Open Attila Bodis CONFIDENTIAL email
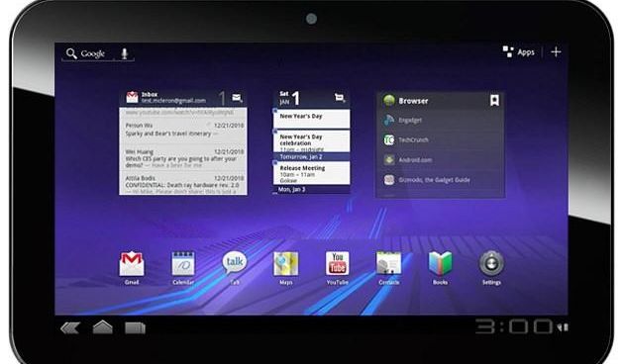The height and width of the screenshot is (364, 624). (183, 184)
